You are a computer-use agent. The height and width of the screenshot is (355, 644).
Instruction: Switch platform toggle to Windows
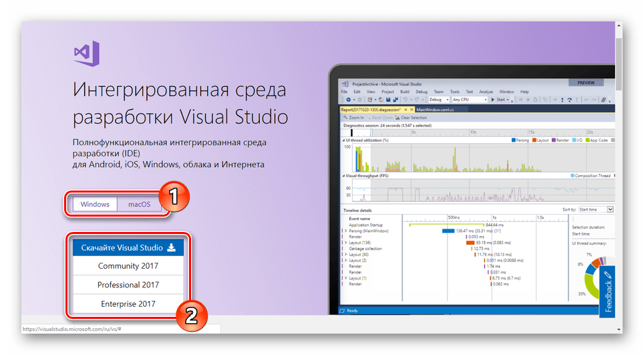pos(95,205)
